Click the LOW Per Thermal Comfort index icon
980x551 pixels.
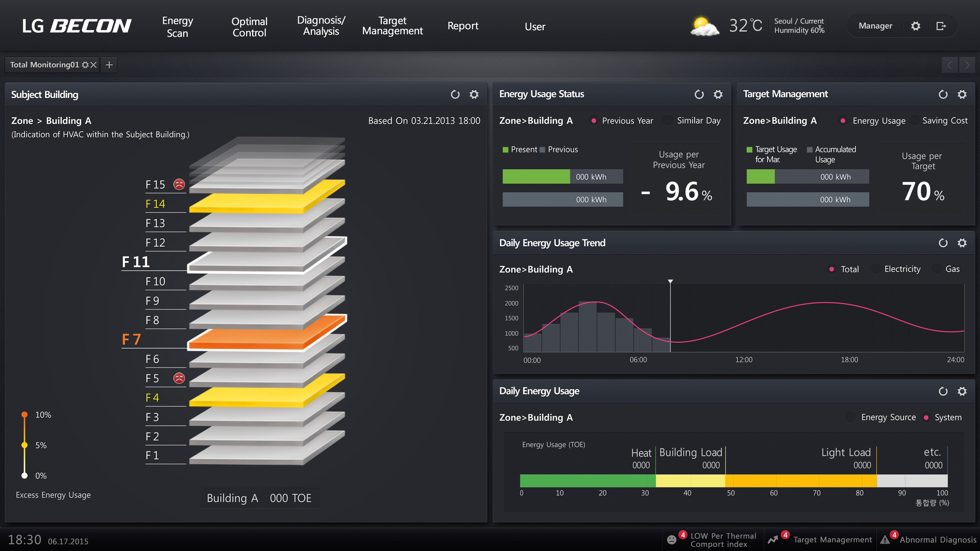(672, 539)
